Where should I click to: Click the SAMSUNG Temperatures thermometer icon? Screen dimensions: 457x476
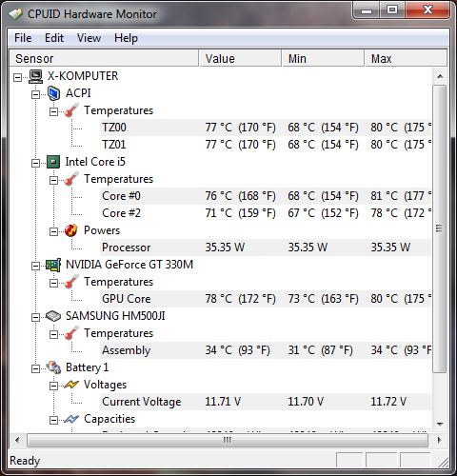[x=71, y=333]
